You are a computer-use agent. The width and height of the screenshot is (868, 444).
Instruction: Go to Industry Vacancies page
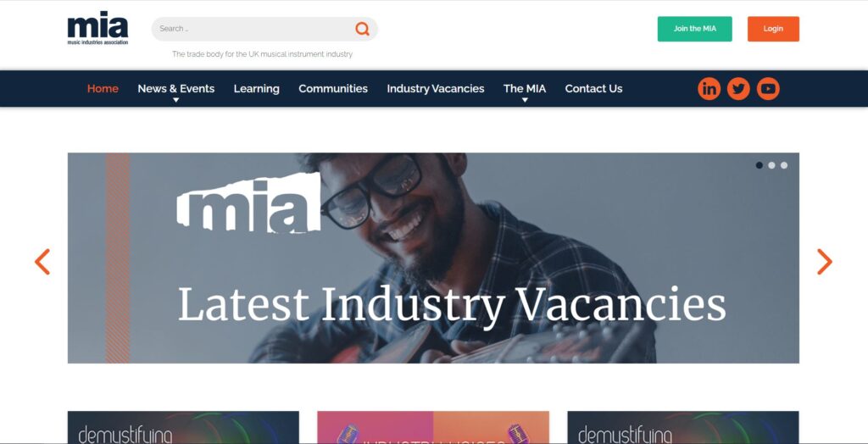coord(436,89)
